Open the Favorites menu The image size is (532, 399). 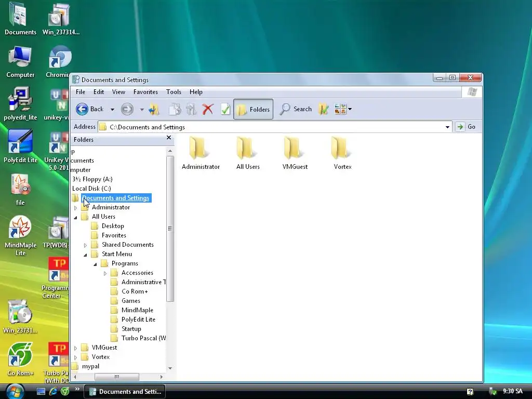pyautogui.click(x=145, y=92)
